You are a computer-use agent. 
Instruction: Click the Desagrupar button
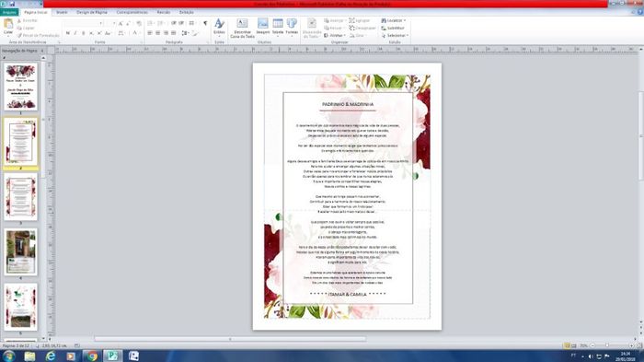pyautogui.click(x=362, y=28)
